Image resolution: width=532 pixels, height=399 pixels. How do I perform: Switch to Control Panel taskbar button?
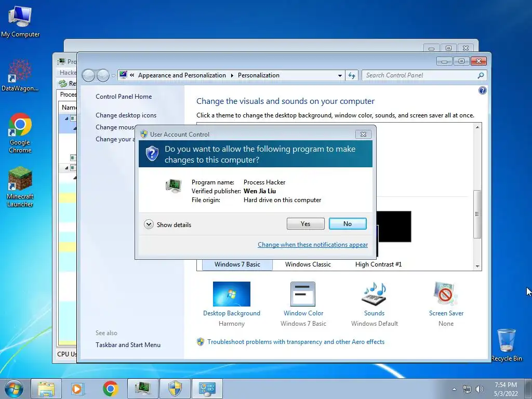207,389
